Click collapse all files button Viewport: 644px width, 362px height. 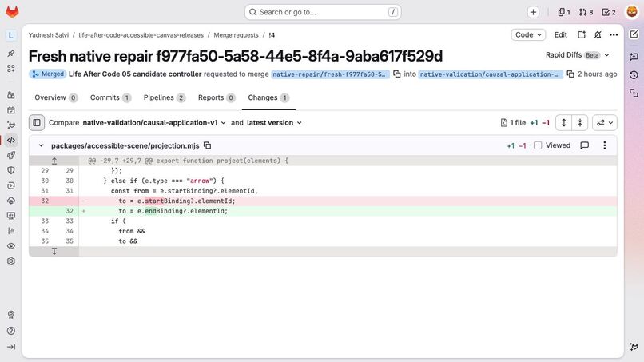[580, 122]
